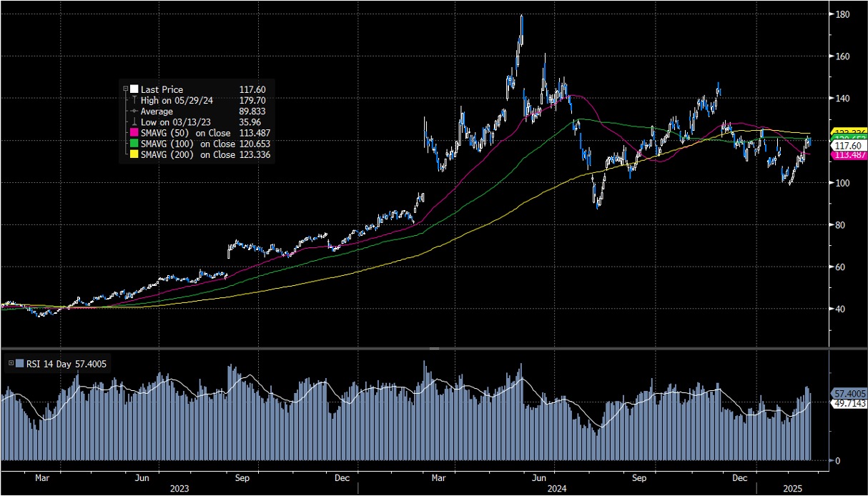Expand the RSI 14 Day legend

(11, 363)
